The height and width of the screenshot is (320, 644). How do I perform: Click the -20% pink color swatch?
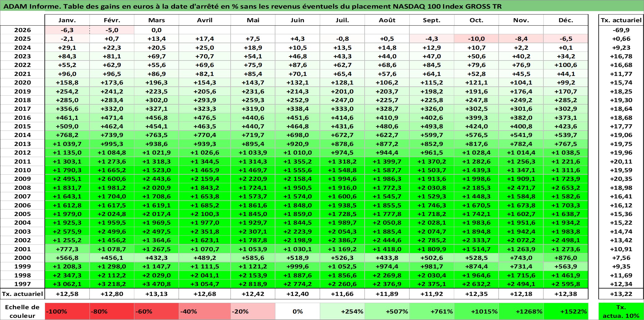coord(253,311)
